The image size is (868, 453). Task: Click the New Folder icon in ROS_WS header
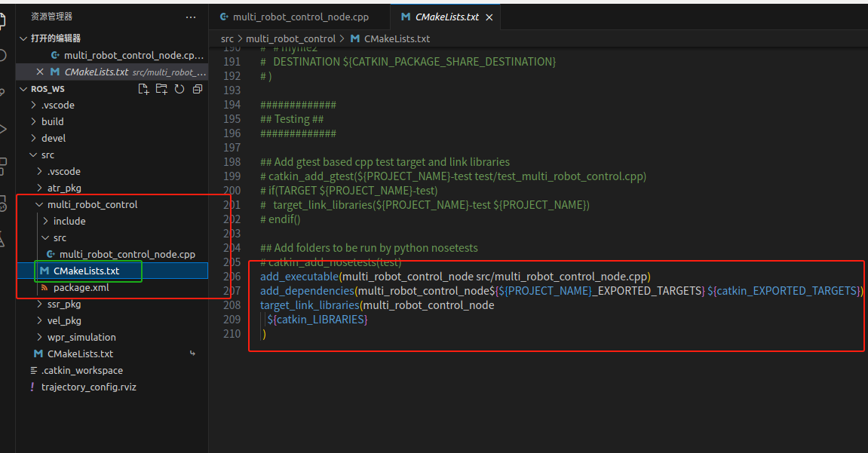point(161,89)
